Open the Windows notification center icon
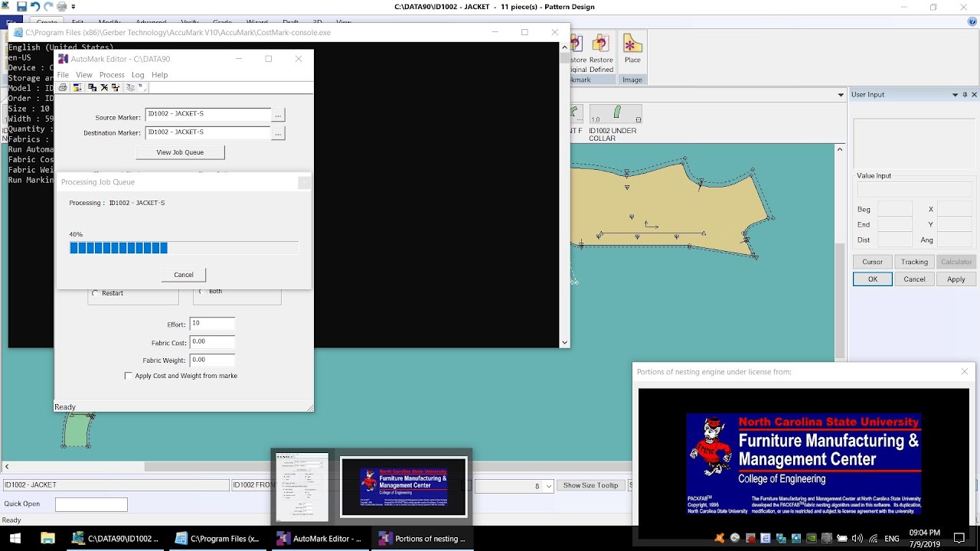The image size is (980, 551). click(x=959, y=538)
